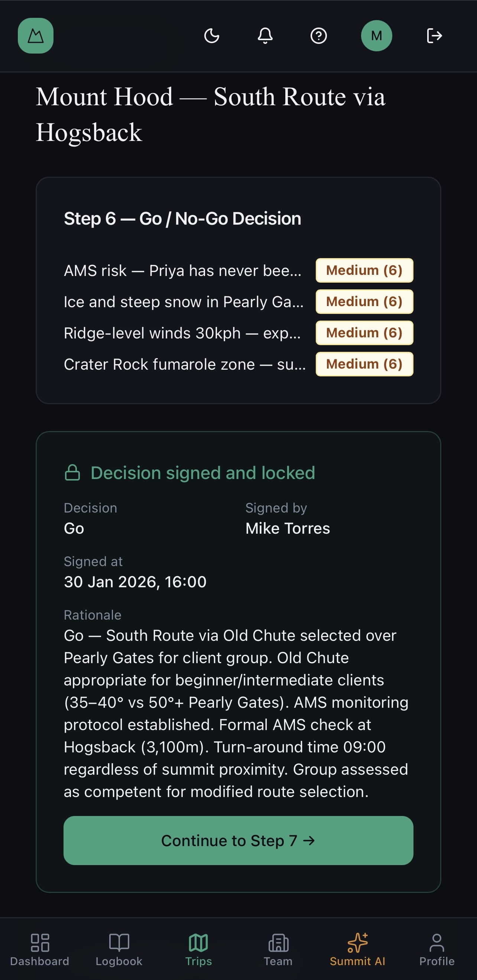Click Medium (6) badge for AMS risk
The width and height of the screenshot is (477, 980).
(364, 270)
